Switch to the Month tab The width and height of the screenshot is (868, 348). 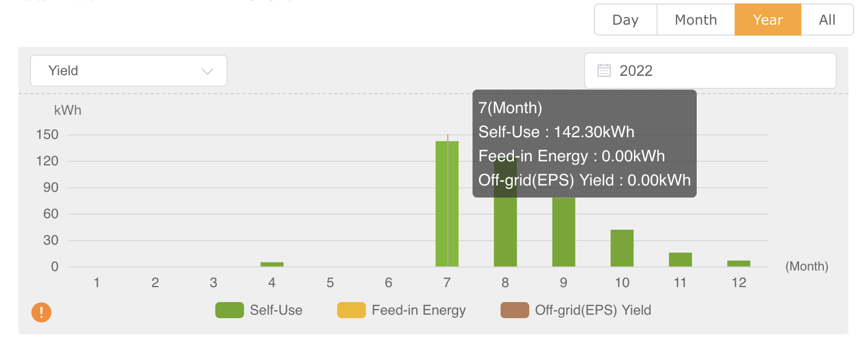696,20
